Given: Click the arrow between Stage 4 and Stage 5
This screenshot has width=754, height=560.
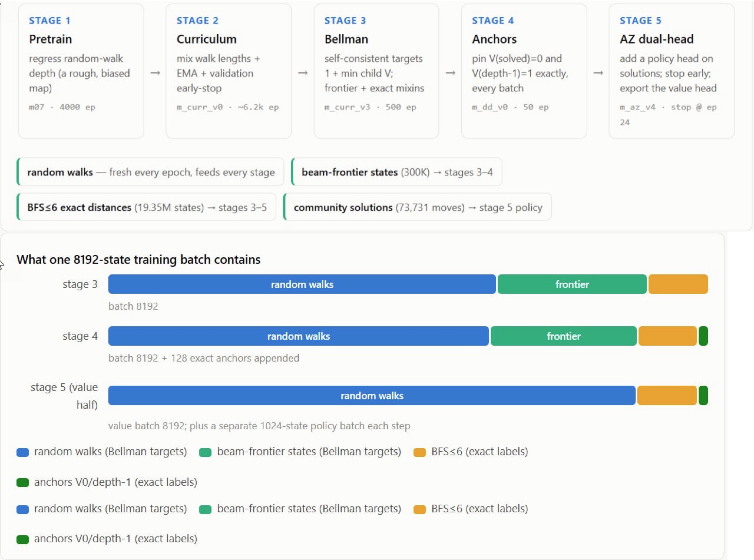Looking at the screenshot, I should tap(598, 73).
